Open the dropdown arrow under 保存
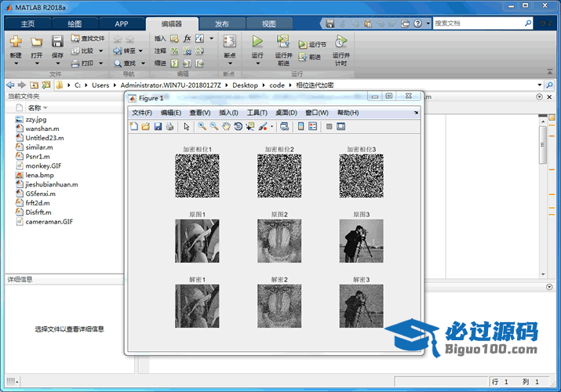Viewport: 561px width, 392px height. (x=57, y=64)
